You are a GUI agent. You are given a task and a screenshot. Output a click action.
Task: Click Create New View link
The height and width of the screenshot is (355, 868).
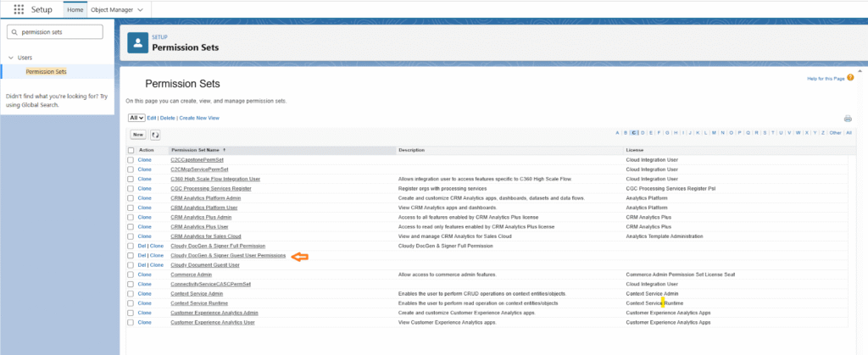(x=199, y=118)
